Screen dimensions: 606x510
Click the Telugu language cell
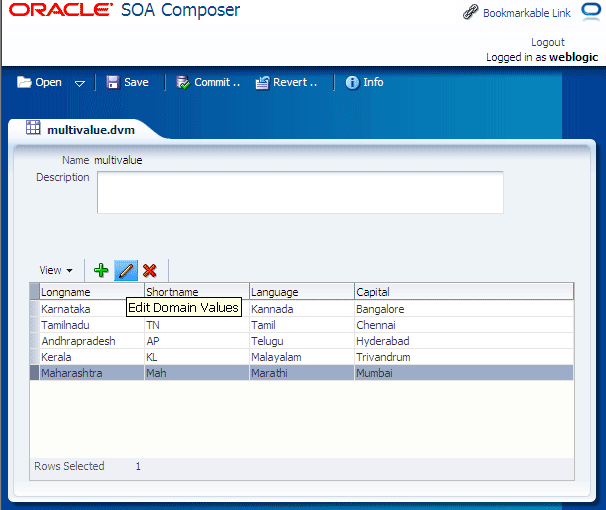302,341
